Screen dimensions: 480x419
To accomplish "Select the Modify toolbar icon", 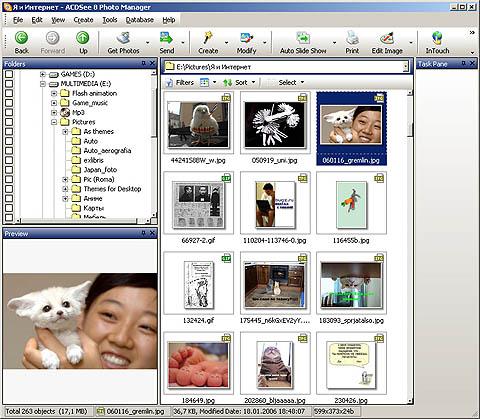I will (246, 38).
